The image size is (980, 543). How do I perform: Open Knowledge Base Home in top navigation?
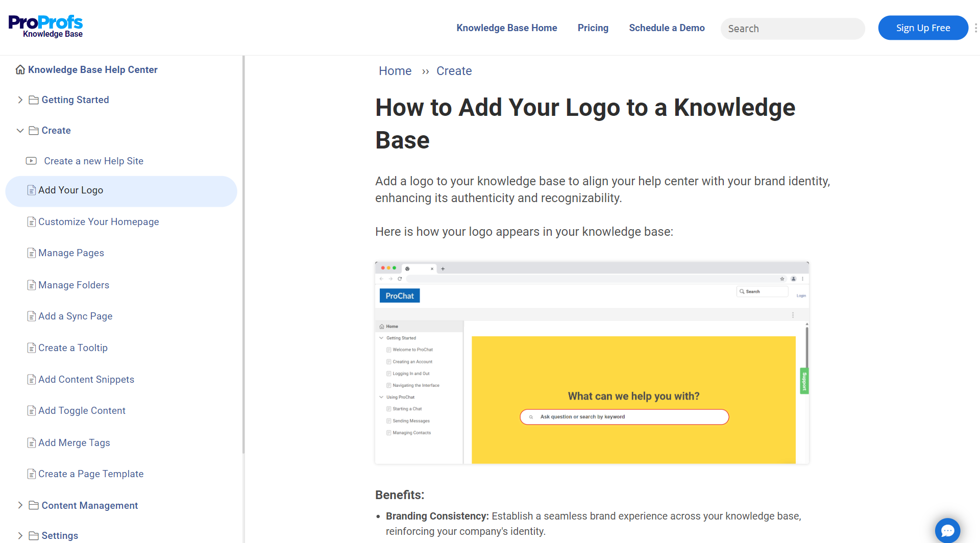507,28
